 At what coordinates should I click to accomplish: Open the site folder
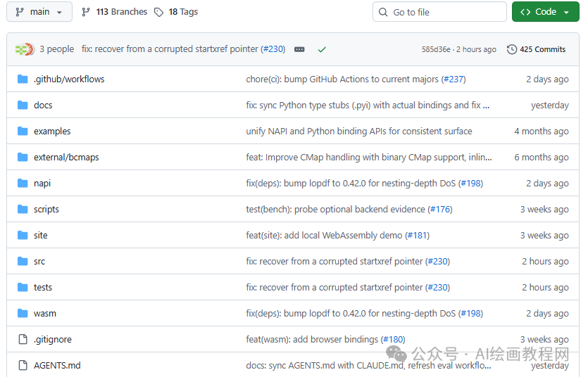point(41,235)
